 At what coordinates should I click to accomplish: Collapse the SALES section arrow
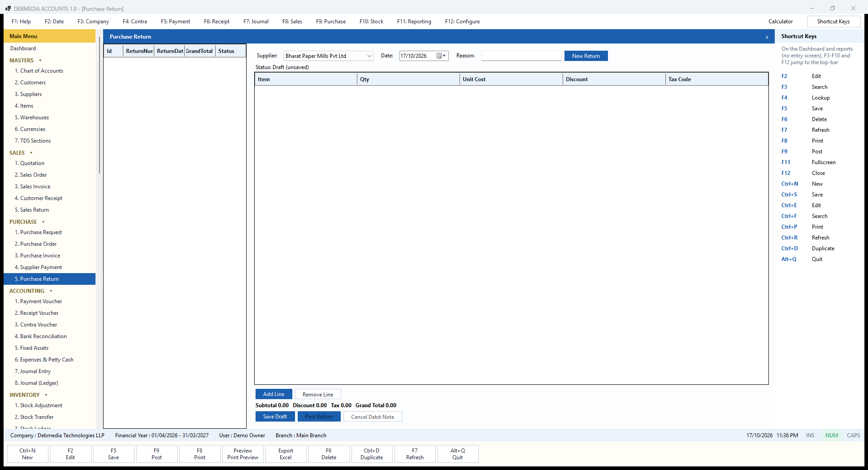(31, 153)
